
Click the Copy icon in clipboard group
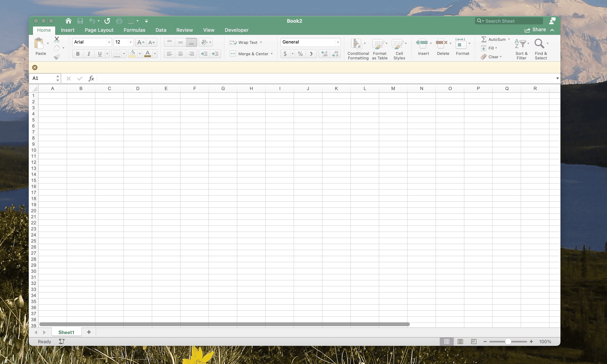(57, 48)
